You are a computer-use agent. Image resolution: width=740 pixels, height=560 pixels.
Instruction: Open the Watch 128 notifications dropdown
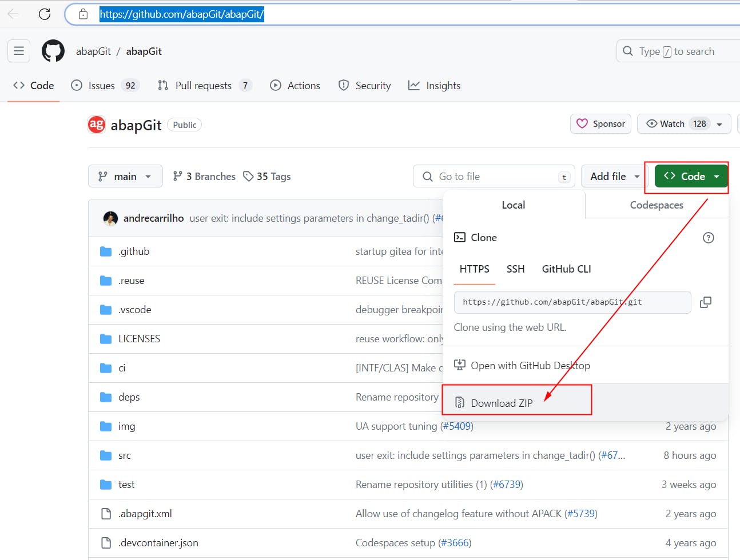pos(684,123)
